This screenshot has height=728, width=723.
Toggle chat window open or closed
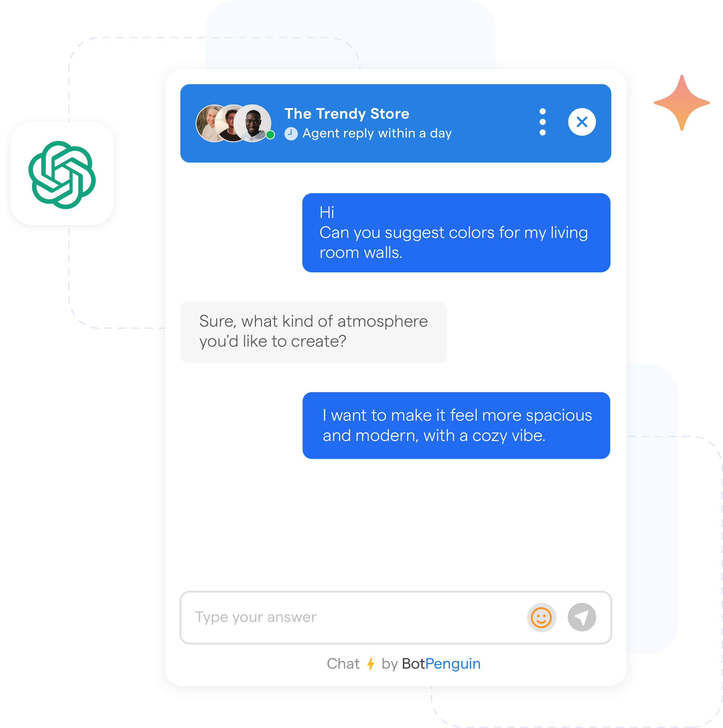(581, 123)
